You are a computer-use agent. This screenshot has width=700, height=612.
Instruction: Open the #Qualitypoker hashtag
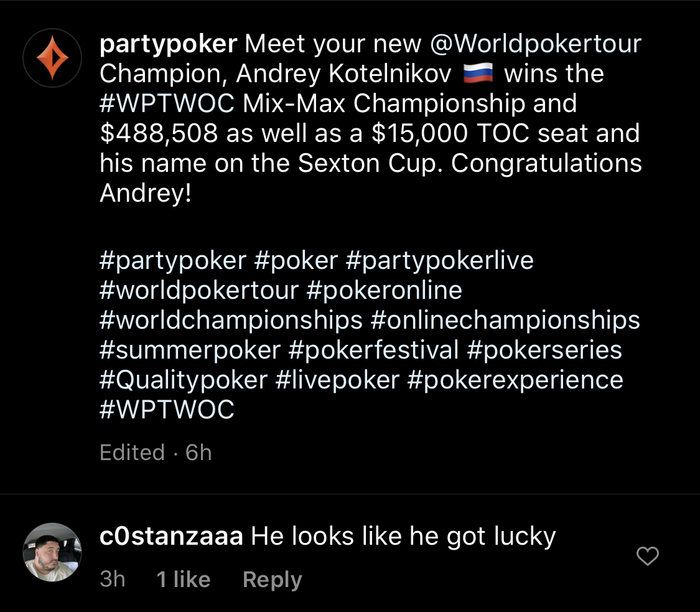(184, 381)
